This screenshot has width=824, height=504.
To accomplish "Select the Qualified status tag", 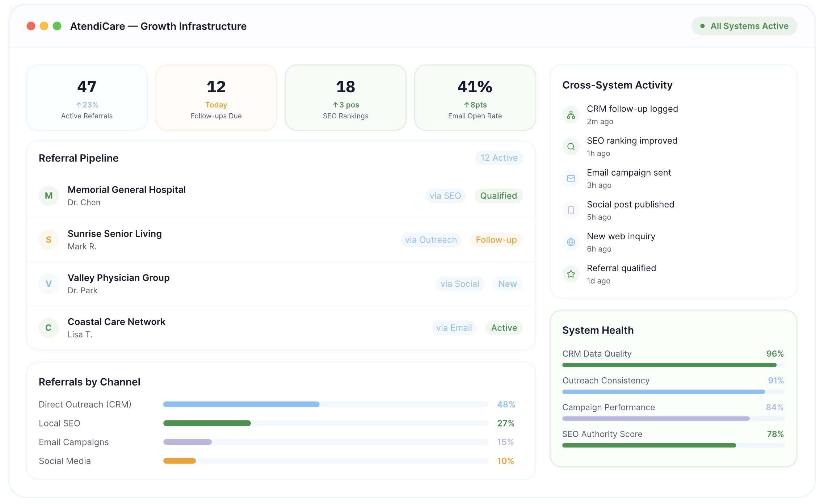I will coord(499,196).
